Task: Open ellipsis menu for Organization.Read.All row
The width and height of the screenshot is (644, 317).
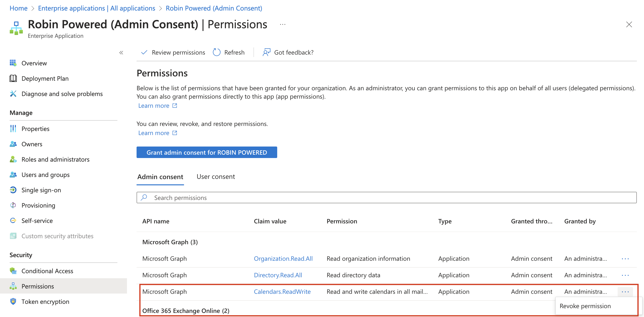Action: click(x=625, y=259)
